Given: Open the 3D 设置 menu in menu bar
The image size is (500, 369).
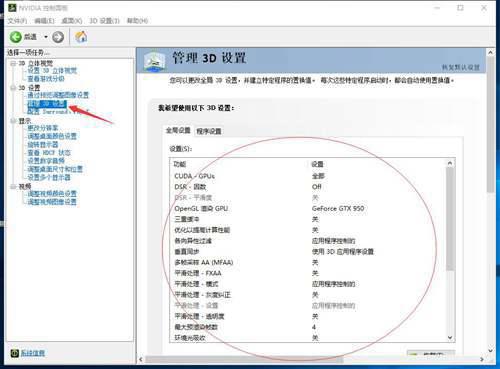Looking at the screenshot, I should (104, 21).
